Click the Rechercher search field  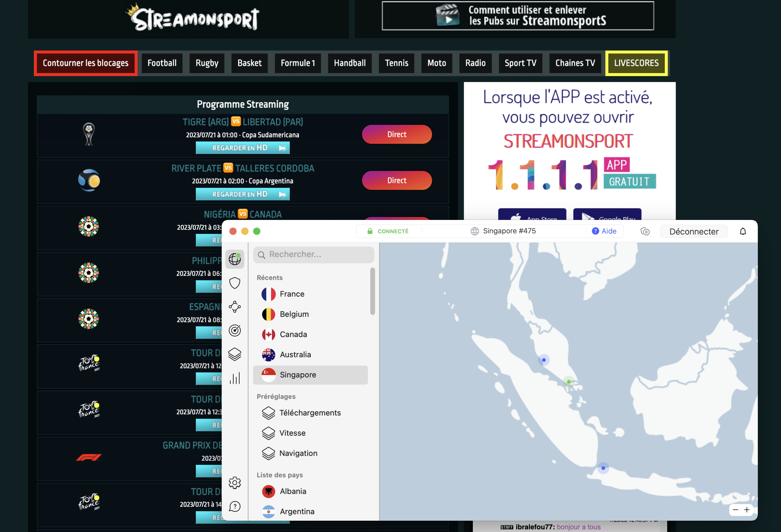[x=314, y=254]
